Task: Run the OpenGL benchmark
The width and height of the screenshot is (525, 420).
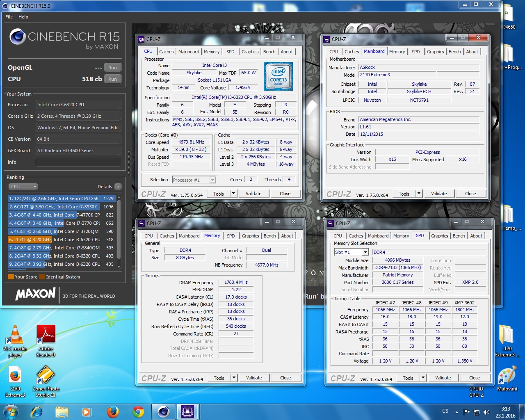Action: coord(113,68)
